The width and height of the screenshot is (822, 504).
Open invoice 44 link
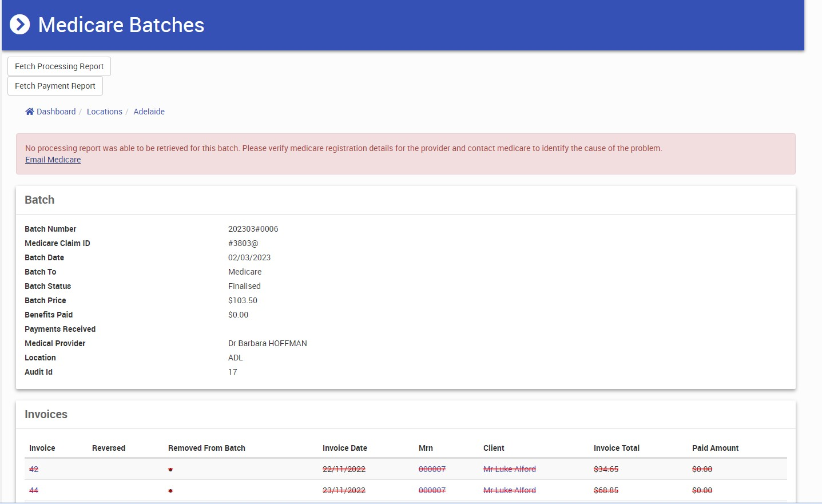(34, 490)
